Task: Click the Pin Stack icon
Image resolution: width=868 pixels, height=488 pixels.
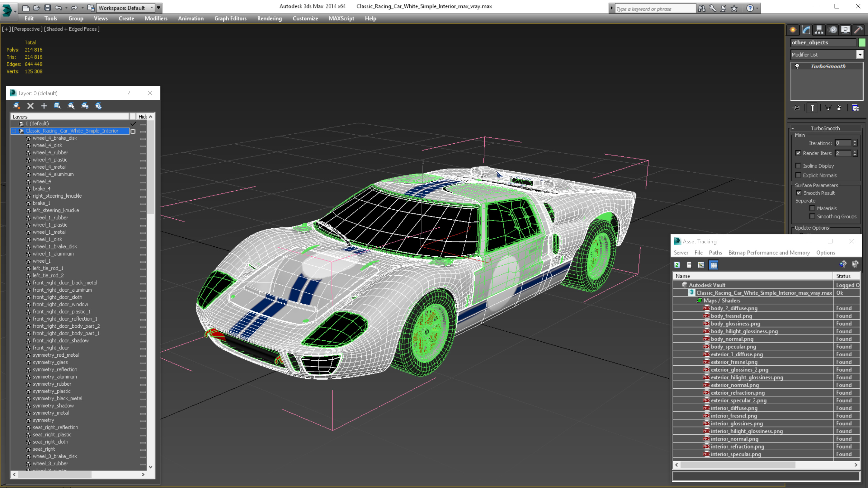Action: (797, 108)
